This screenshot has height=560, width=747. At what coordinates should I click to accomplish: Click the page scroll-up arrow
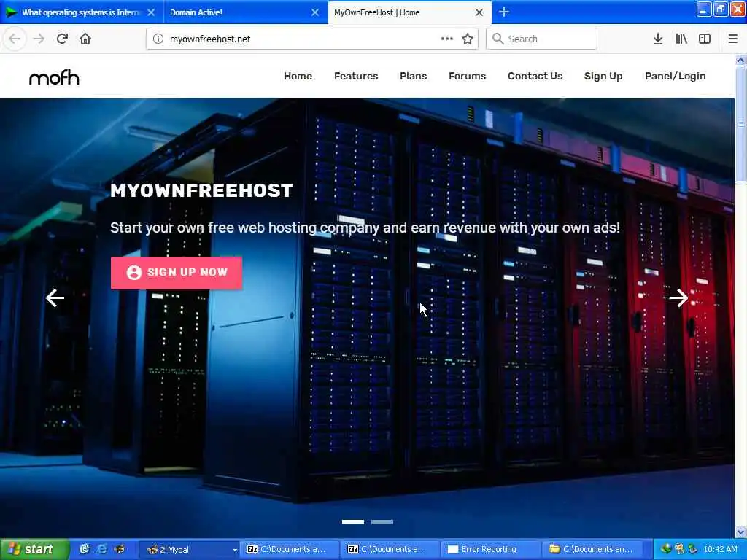740,60
